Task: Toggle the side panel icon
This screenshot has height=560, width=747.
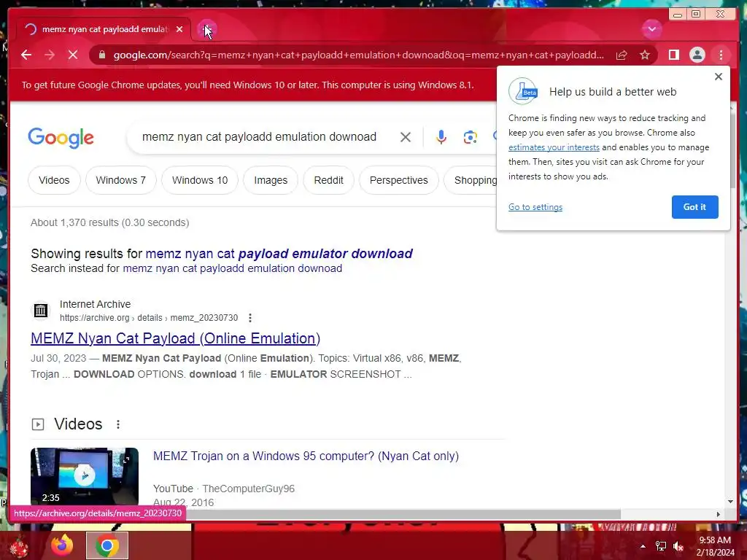Action: pos(673,55)
